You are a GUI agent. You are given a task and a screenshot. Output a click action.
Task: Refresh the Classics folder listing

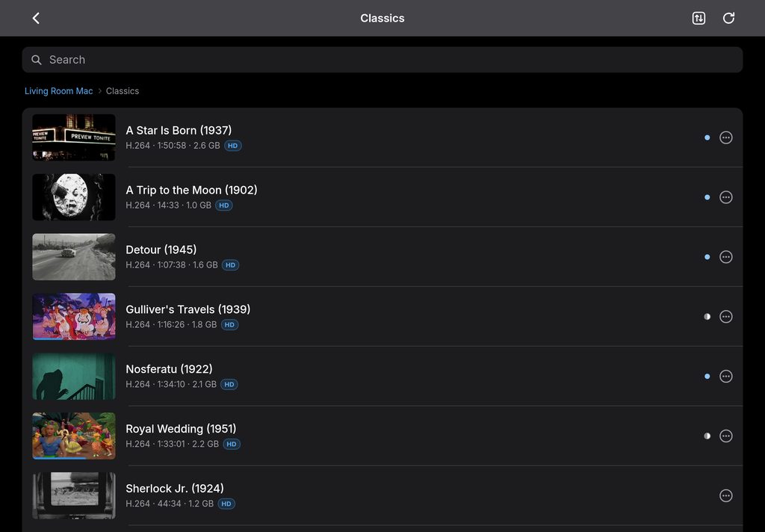[728, 18]
